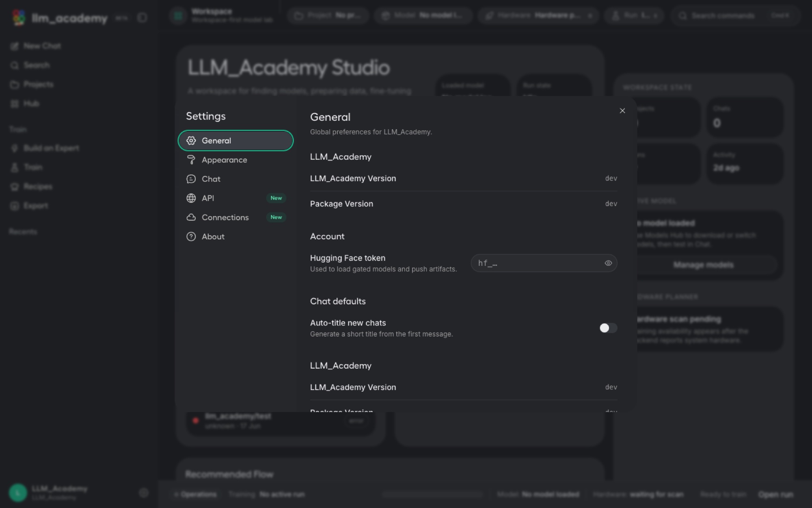Click the 'Used to load gated models and push artifacts.' text

point(384,269)
